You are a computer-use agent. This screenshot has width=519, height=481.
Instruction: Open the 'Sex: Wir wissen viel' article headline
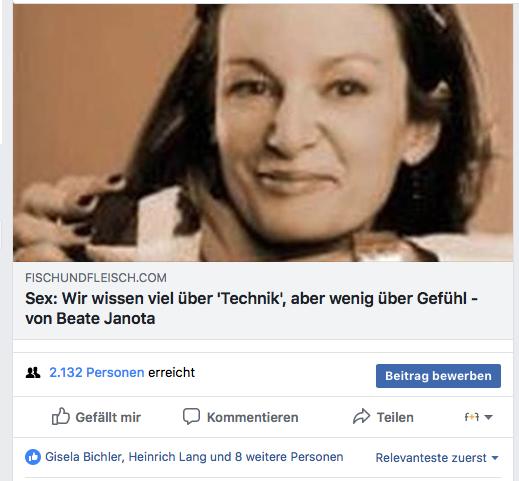coord(252,308)
